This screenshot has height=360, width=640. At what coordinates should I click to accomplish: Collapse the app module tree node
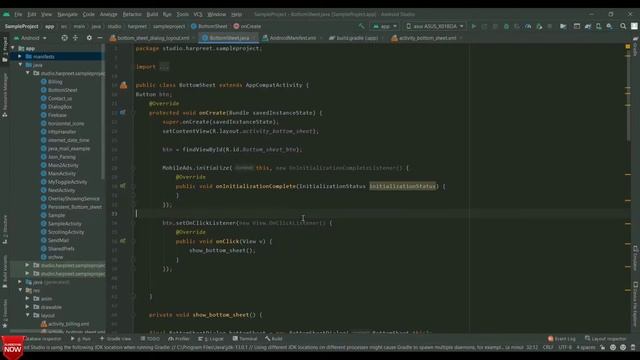point(13,48)
